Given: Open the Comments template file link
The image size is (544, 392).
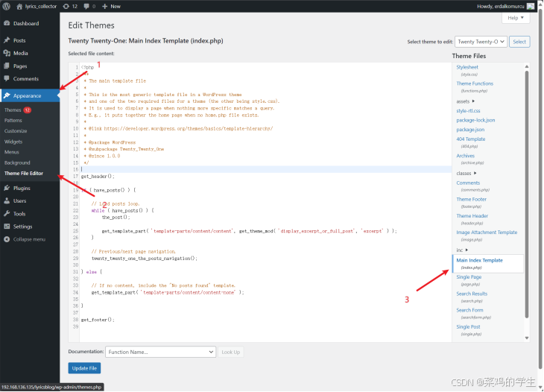Looking at the screenshot, I should click(x=468, y=183).
